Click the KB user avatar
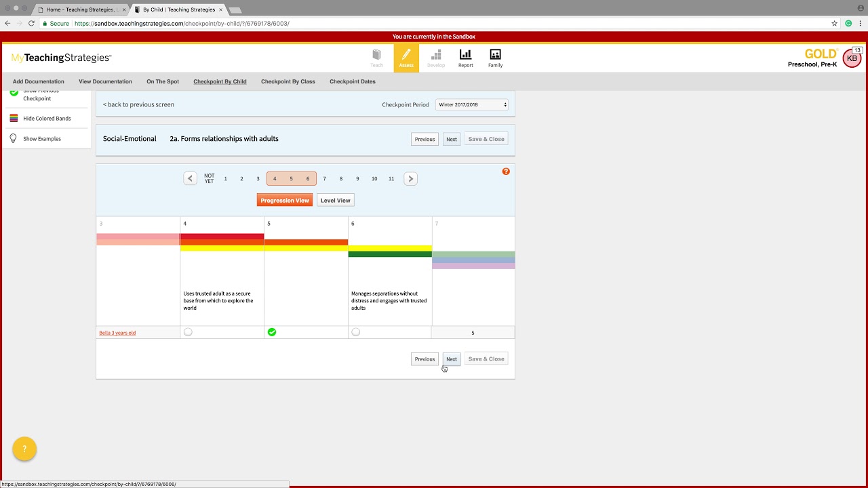 pos(852,58)
